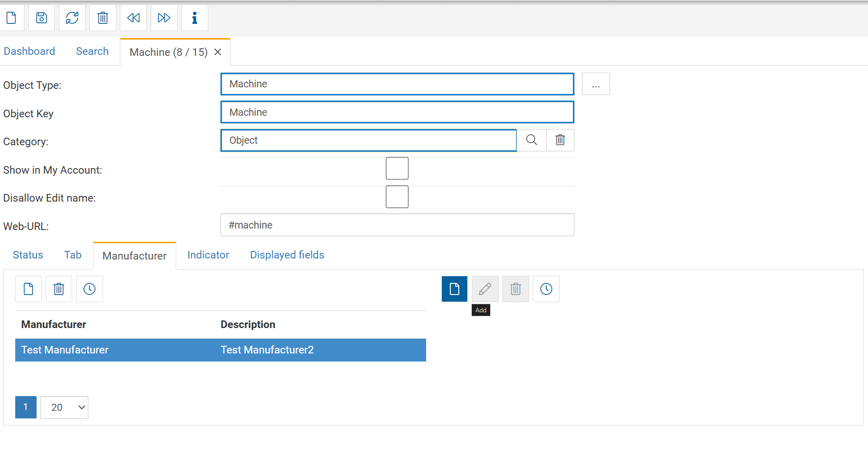Click the blue Add document icon
Viewport: 868px width, 456px height.
454,289
